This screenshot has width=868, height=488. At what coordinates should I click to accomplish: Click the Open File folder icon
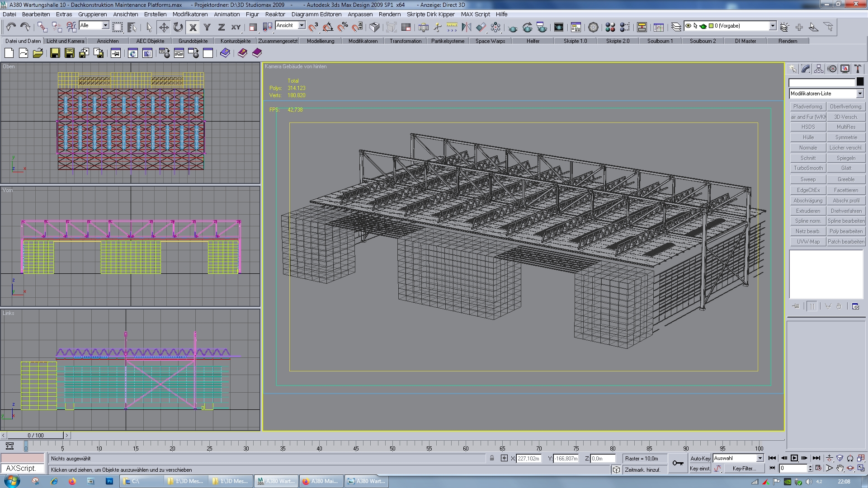click(x=38, y=53)
